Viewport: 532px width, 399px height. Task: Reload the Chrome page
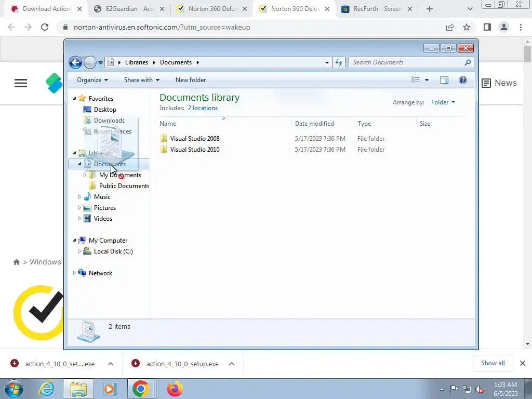tap(45, 27)
